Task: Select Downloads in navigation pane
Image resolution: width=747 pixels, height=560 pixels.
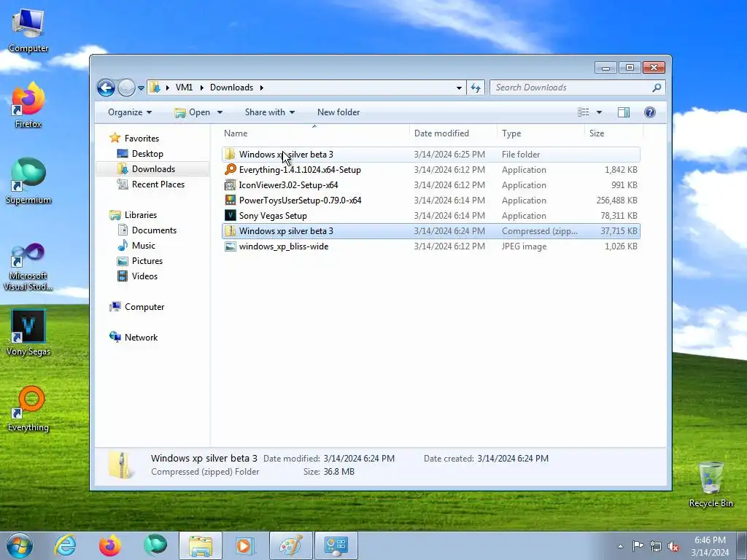Action: pyautogui.click(x=153, y=169)
